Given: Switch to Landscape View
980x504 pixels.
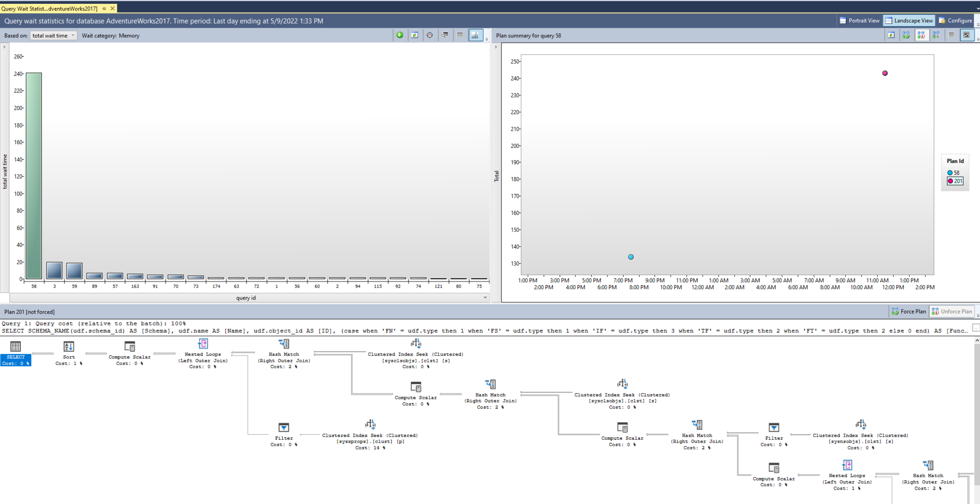Looking at the screenshot, I should 909,21.
